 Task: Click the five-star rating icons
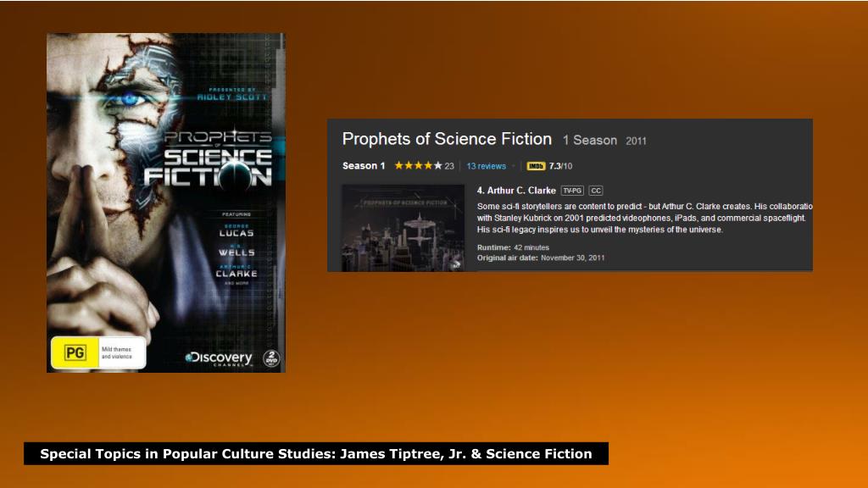tap(418, 165)
